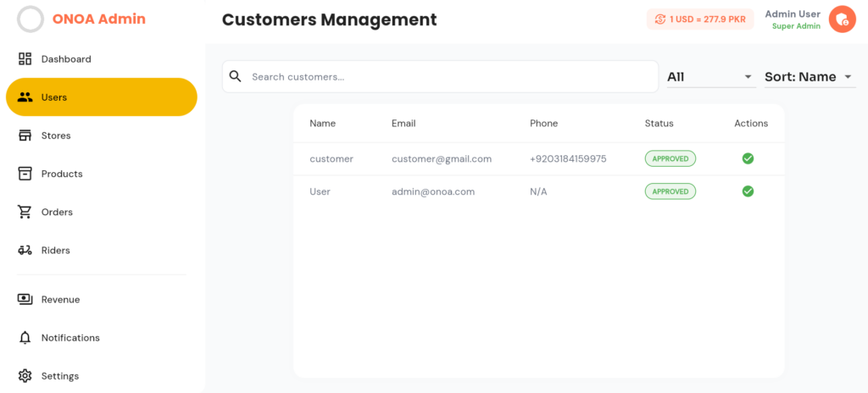Open the orange admin avatar icon
This screenshot has width=868, height=393.
[x=842, y=19]
